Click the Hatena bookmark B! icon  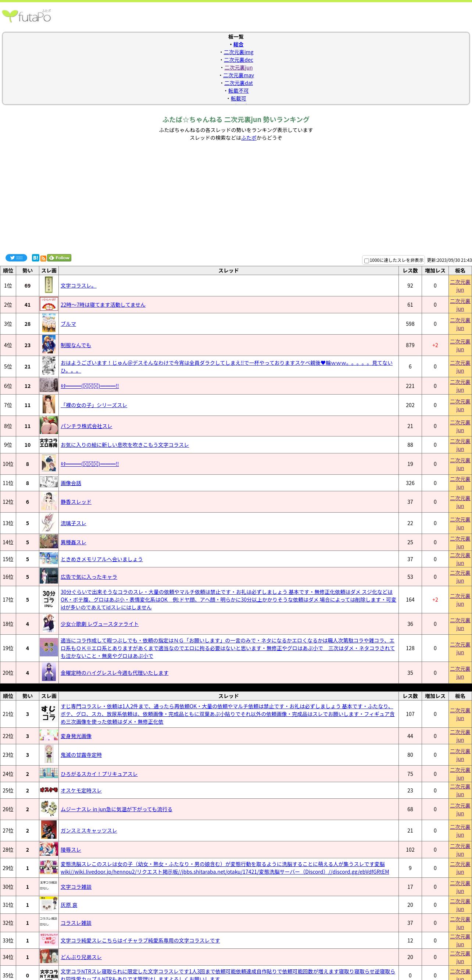point(35,257)
